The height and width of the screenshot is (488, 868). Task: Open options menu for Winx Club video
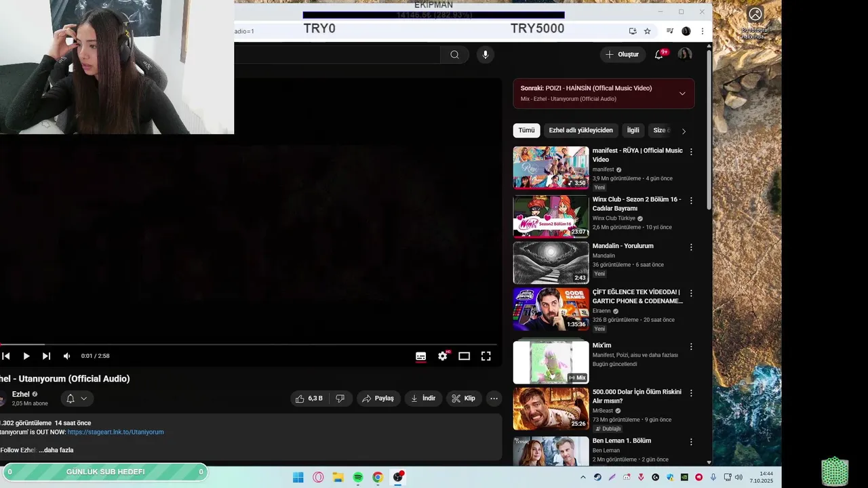pyautogui.click(x=691, y=201)
